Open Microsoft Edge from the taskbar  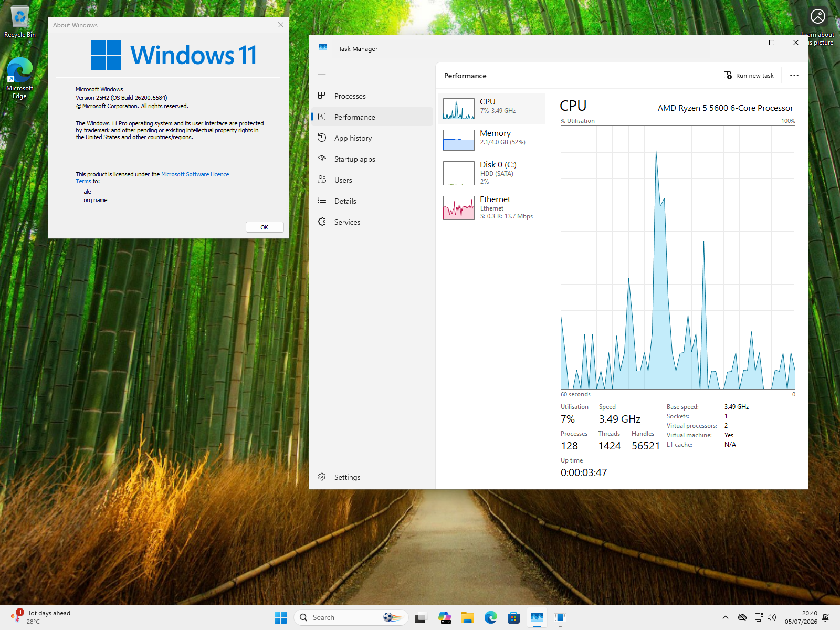coord(491,617)
